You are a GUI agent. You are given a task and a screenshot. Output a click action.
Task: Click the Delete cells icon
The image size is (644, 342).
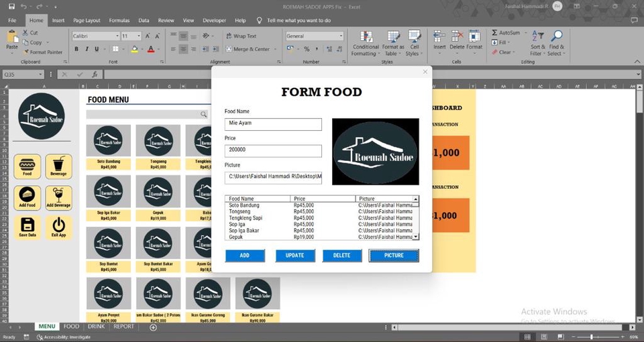[x=457, y=36]
